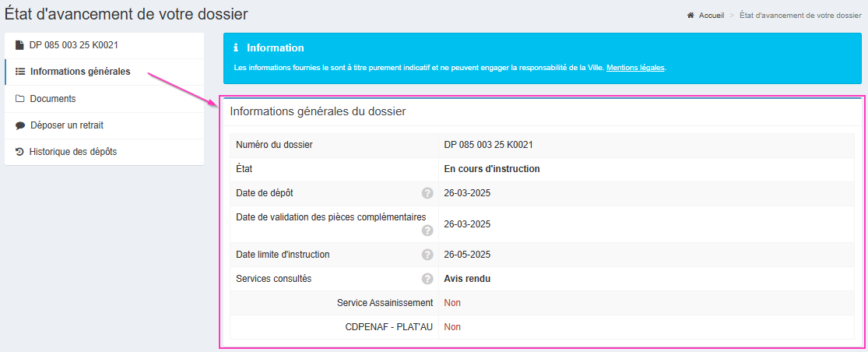Click the folder icon next to Documents

[x=20, y=99]
